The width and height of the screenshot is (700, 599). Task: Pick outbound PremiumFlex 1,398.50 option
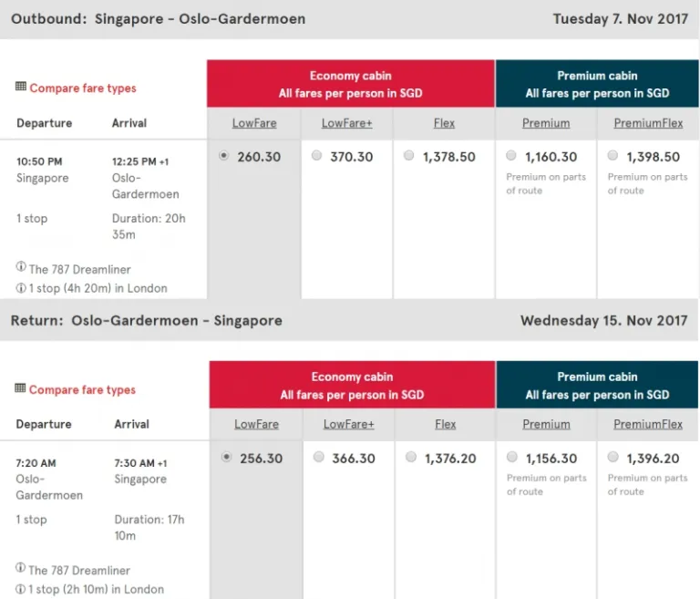[x=612, y=157]
